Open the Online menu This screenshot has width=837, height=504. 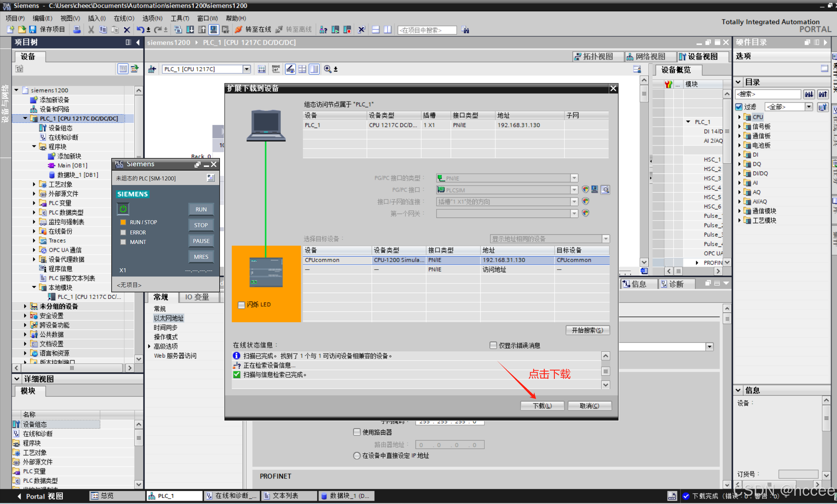click(124, 18)
